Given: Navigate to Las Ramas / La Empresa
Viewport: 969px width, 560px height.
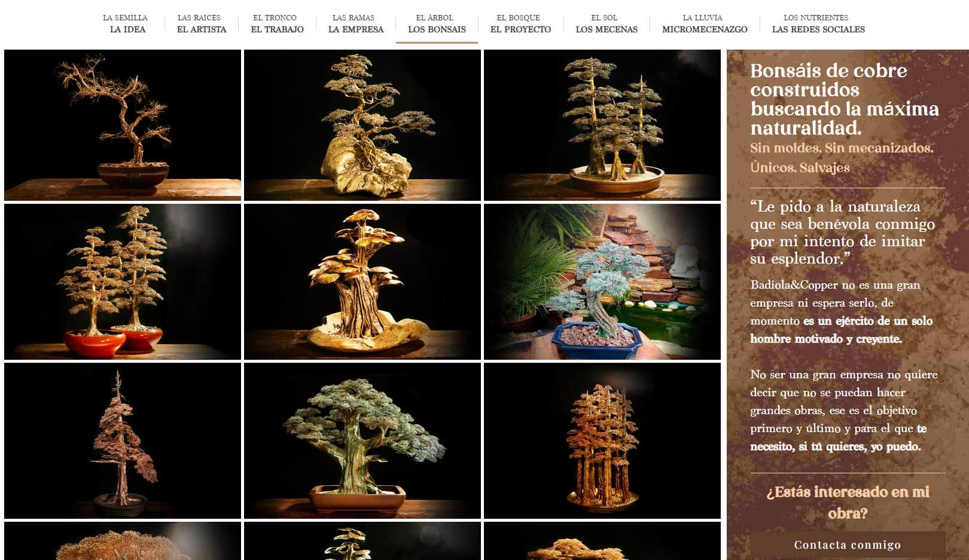Looking at the screenshot, I should pyautogui.click(x=355, y=23).
